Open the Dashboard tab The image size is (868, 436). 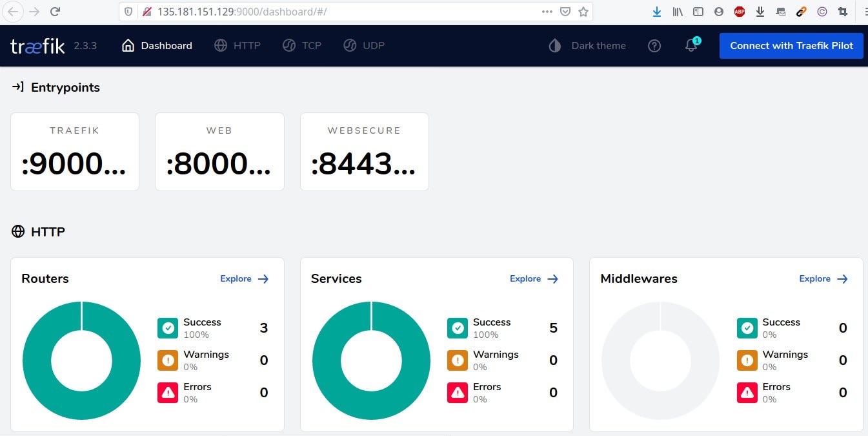(x=157, y=46)
